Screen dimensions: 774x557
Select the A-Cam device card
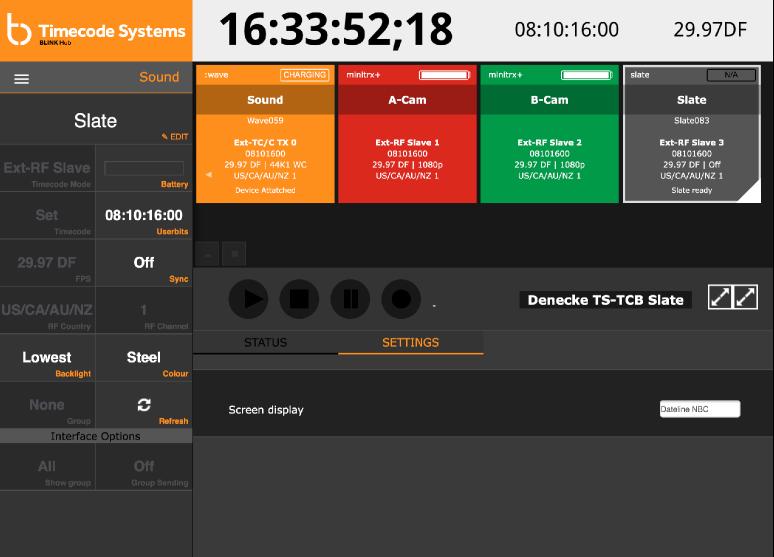tap(407, 134)
